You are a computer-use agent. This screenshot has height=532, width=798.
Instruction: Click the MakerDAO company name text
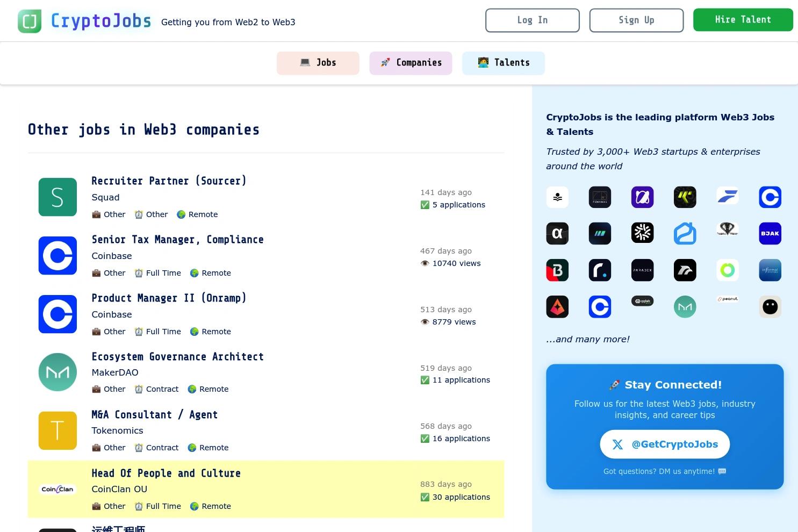(115, 372)
